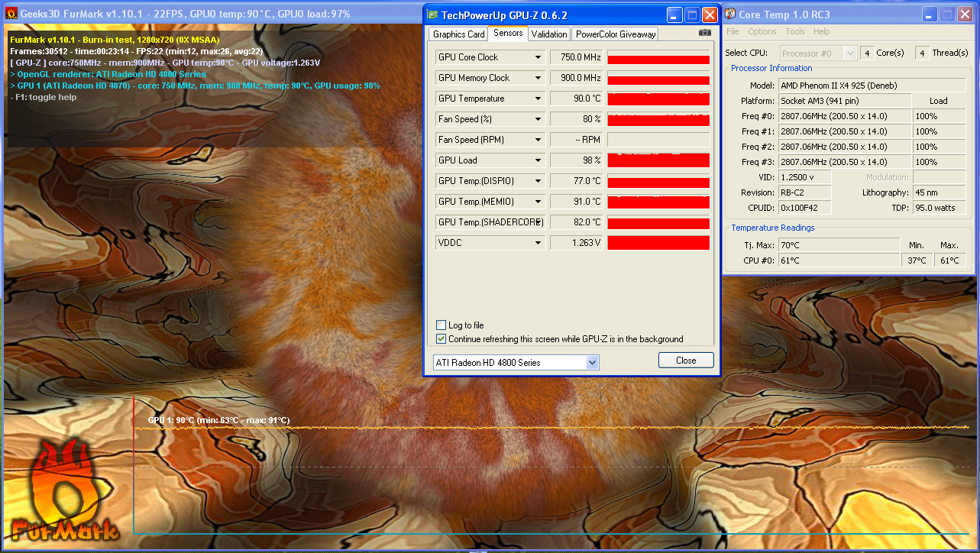Viewport: 980px width, 553px height.
Task: Expand the GPU Temp.(MEMIO) sensor dropdown
Action: 539,202
